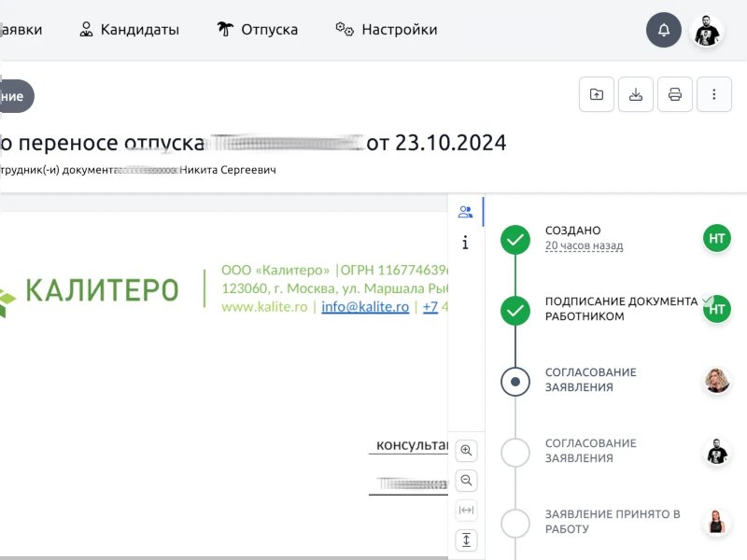Click the НТ avatar next to ПОДПИСАНИЕ ДОКУМЕНТА
Viewport: 747px width, 560px height.
click(x=716, y=309)
